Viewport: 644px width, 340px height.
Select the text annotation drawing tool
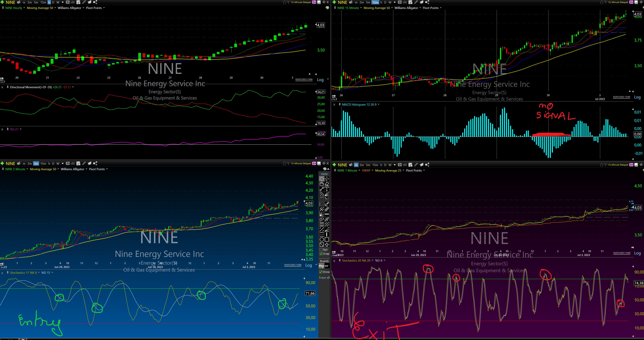point(327,189)
